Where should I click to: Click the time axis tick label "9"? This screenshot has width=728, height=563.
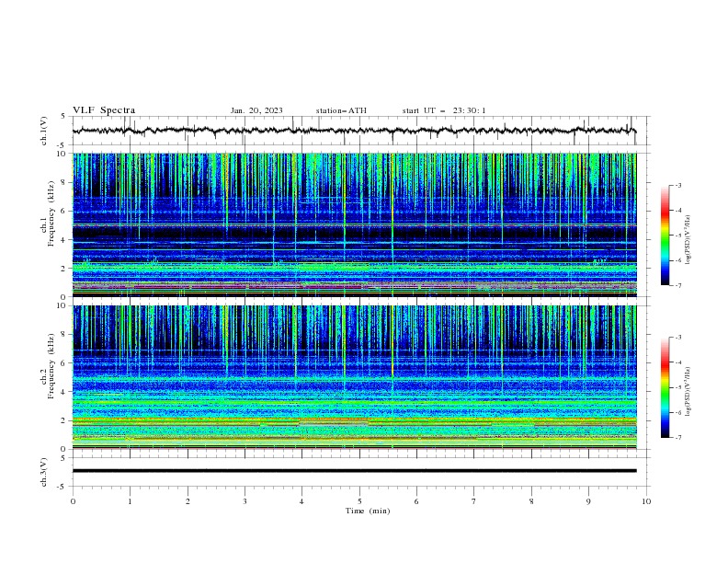tap(588, 501)
